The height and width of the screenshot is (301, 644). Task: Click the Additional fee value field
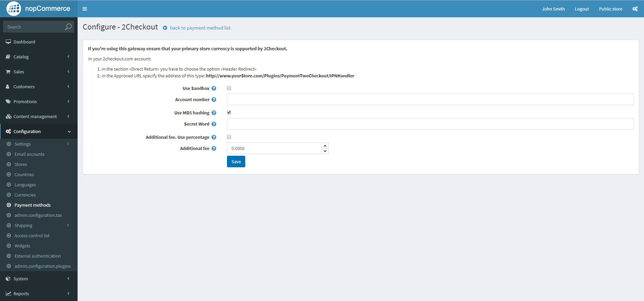click(274, 148)
